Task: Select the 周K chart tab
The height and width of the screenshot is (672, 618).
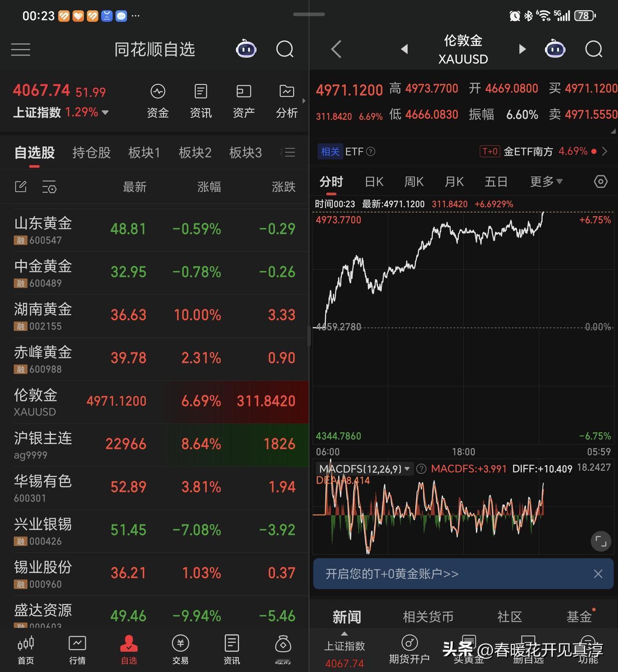Action: (x=414, y=182)
